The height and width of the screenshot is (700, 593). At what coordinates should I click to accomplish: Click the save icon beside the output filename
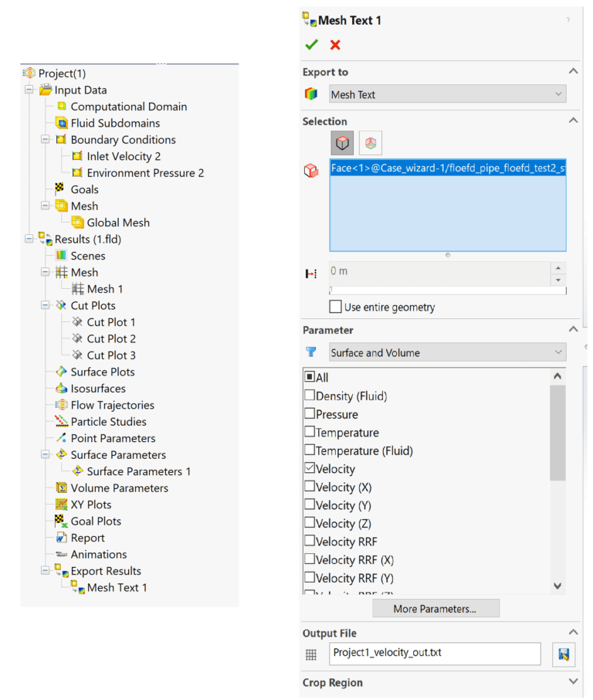point(564,654)
